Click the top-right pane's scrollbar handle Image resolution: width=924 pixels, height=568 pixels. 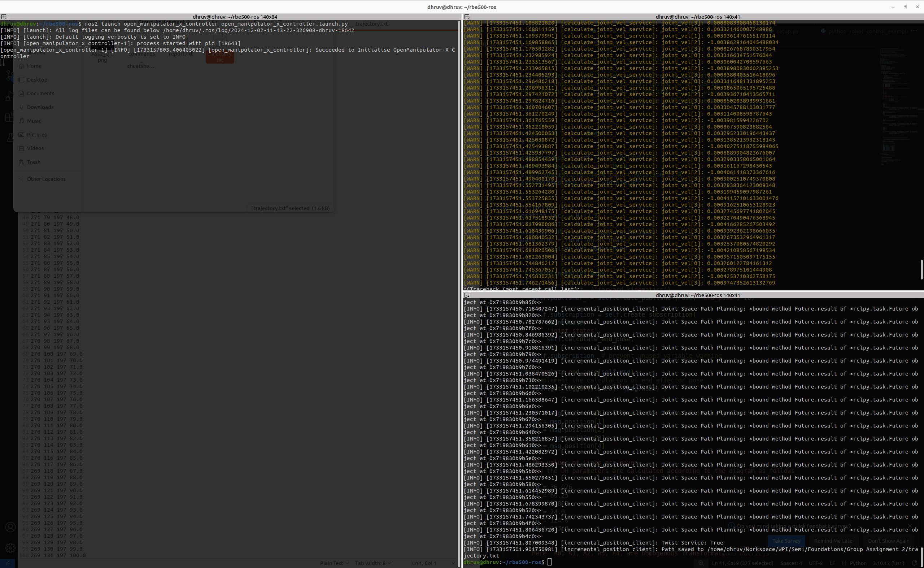(x=921, y=269)
